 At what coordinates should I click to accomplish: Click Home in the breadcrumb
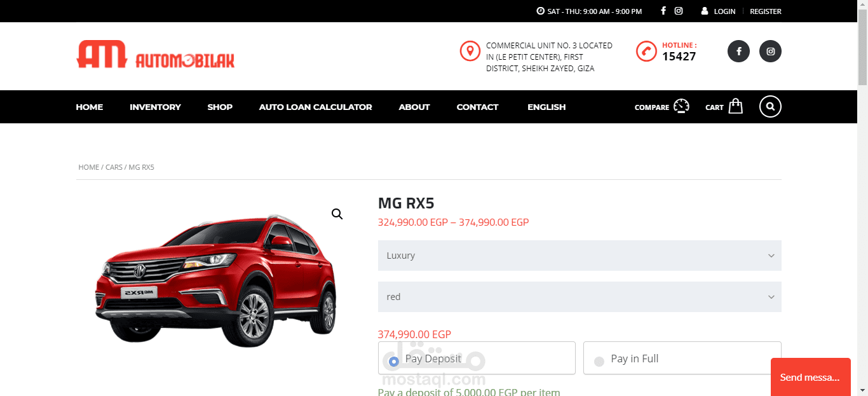tap(88, 167)
